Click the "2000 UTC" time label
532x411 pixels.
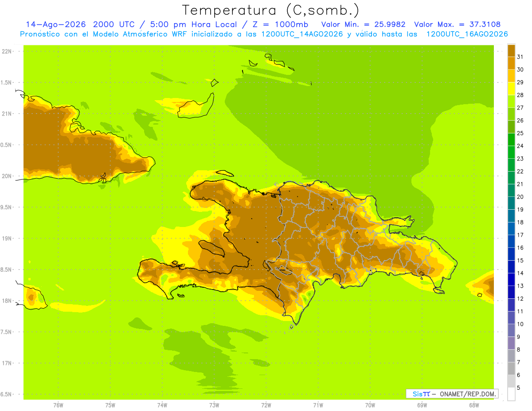[114, 24]
